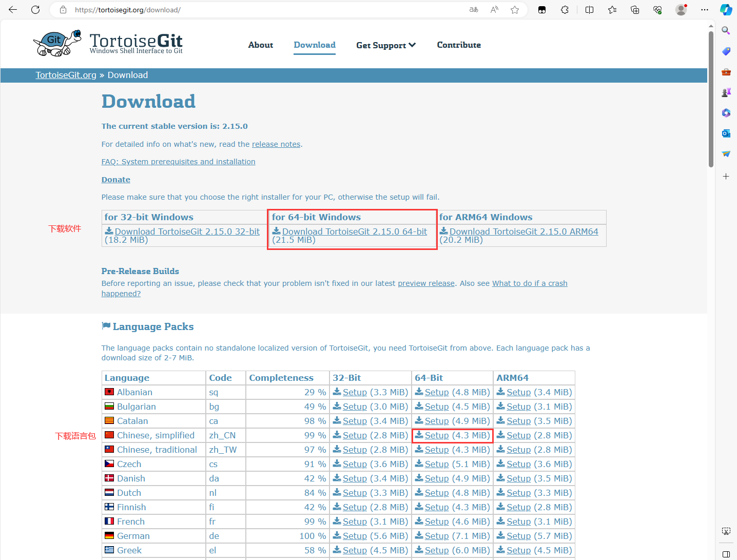The image size is (737, 560).
Task: Open sidebar shopping tag icon
Action: point(726,51)
